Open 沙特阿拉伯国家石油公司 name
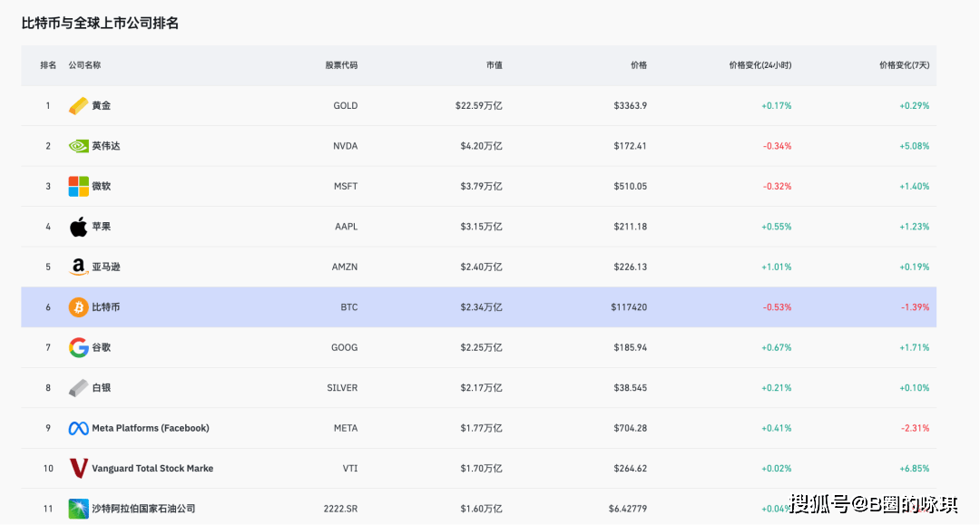980x525 pixels. coord(143,509)
